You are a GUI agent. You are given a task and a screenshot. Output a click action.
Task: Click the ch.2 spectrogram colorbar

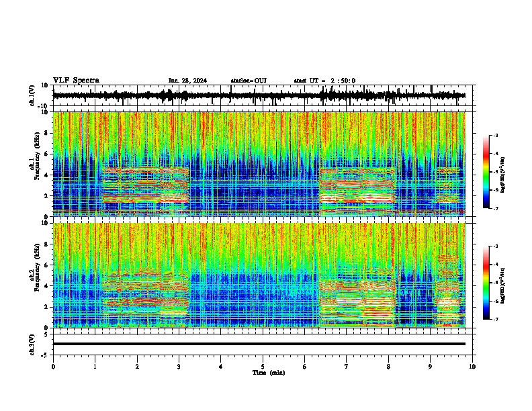tap(486, 283)
